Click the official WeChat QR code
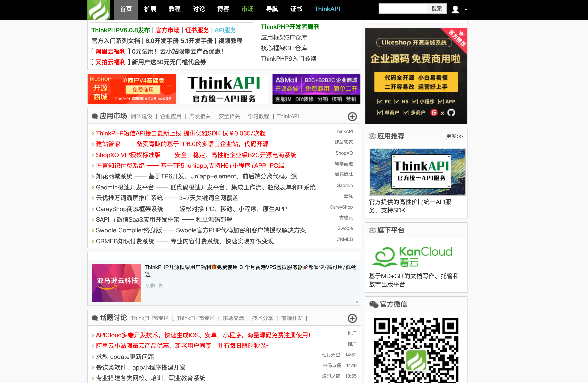The image size is (588, 383). 416,350
